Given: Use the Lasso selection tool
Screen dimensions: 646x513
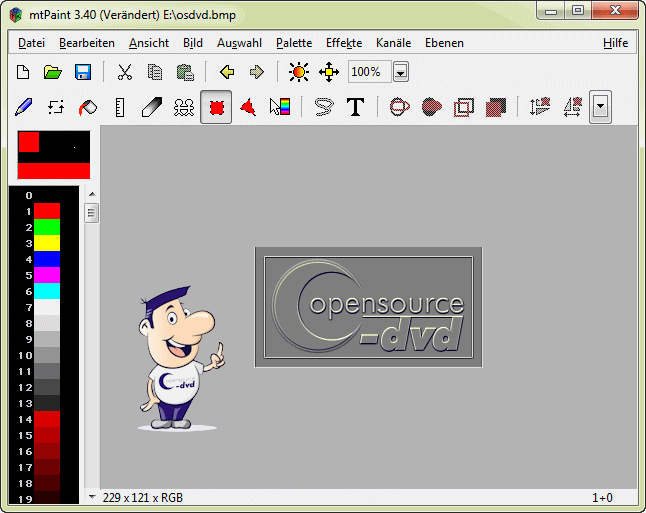Looking at the screenshot, I should [x=323, y=107].
